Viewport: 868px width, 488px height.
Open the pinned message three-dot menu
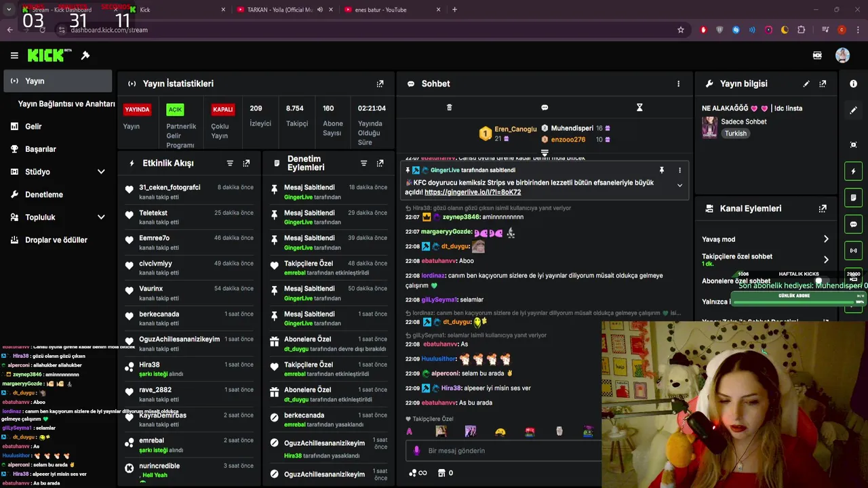click(679, 170)
